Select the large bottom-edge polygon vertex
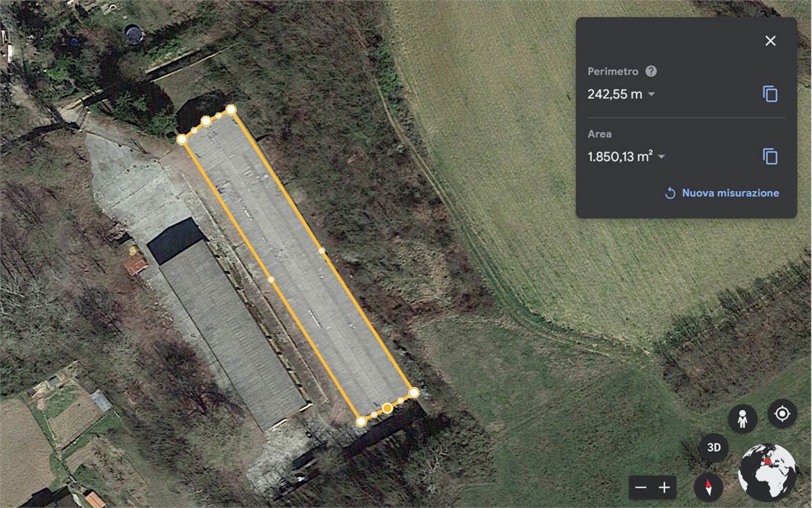 click(x=387, y=408)
